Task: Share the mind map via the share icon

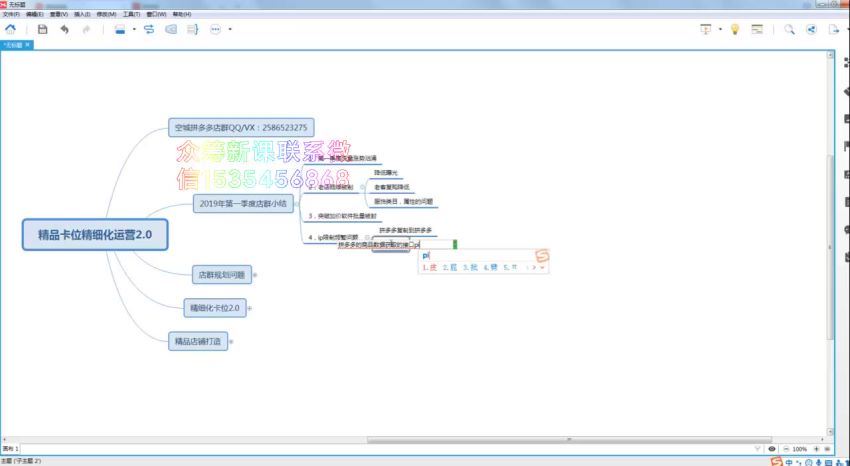Action: tap(812, 29)
